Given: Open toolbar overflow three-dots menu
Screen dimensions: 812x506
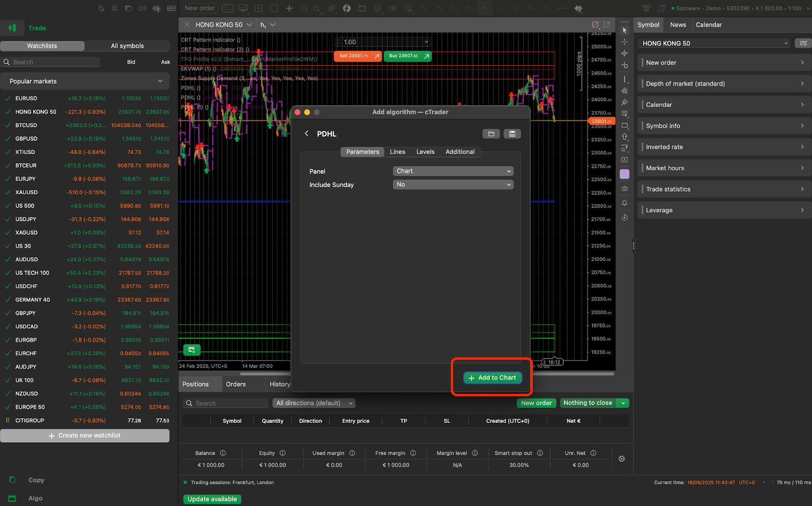Looking at the screenshot, I should pos(562,8).
